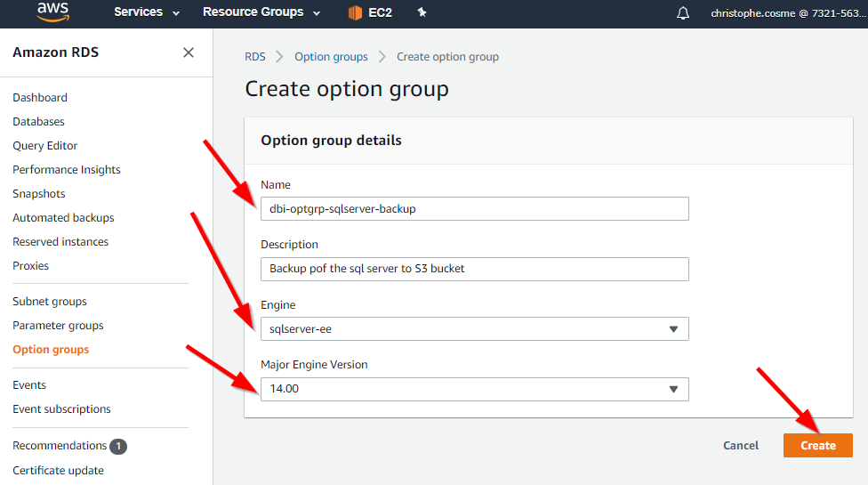Open Certificate update page
Screen dimensions: 868x485
(58, 471)
